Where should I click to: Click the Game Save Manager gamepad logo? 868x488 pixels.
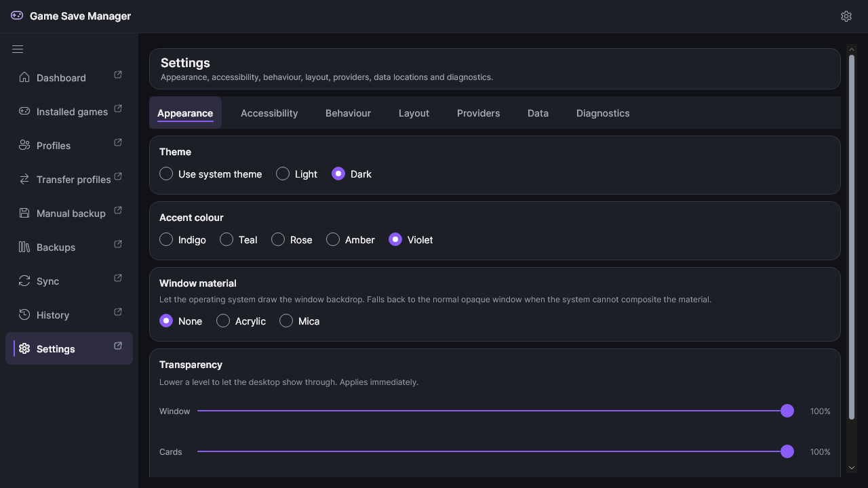(17, 16)
